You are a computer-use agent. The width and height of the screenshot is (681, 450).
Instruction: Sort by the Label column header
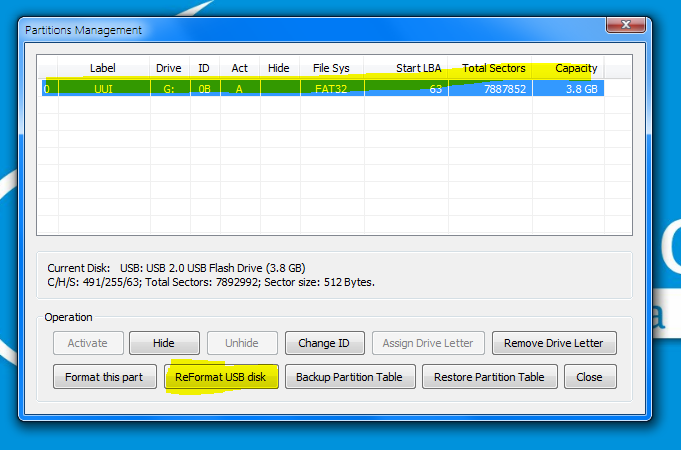coord(103,68)
